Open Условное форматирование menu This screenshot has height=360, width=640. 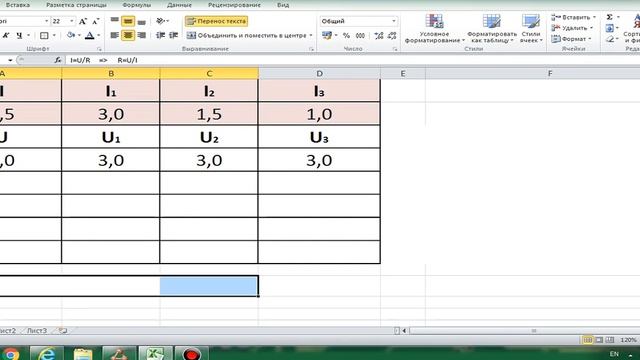434,28
